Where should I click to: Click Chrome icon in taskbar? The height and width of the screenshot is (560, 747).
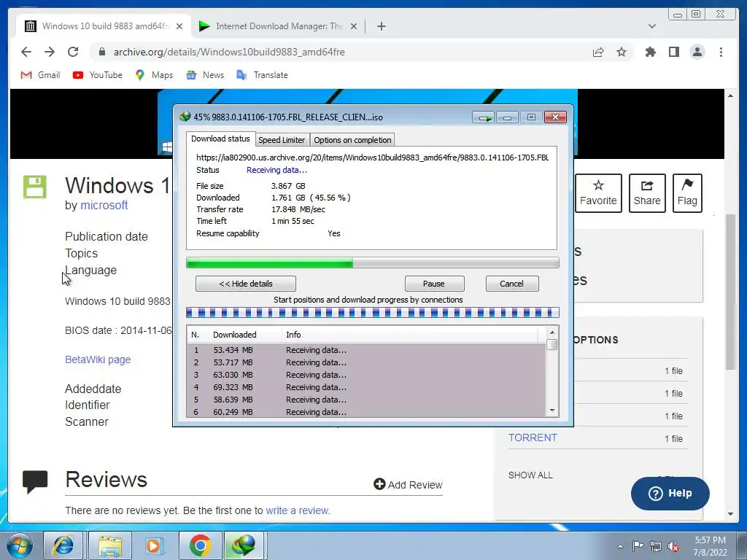[200, 545]
